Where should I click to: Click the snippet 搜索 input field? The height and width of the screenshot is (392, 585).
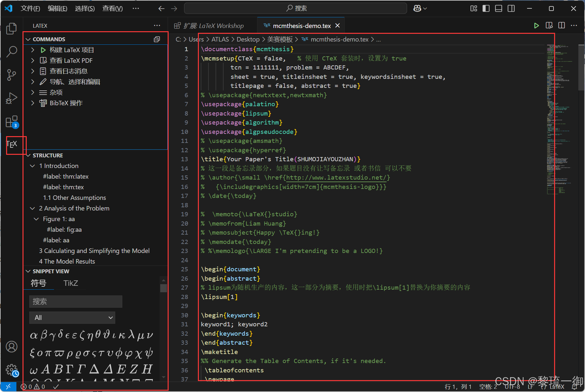[x=76, y=302]
